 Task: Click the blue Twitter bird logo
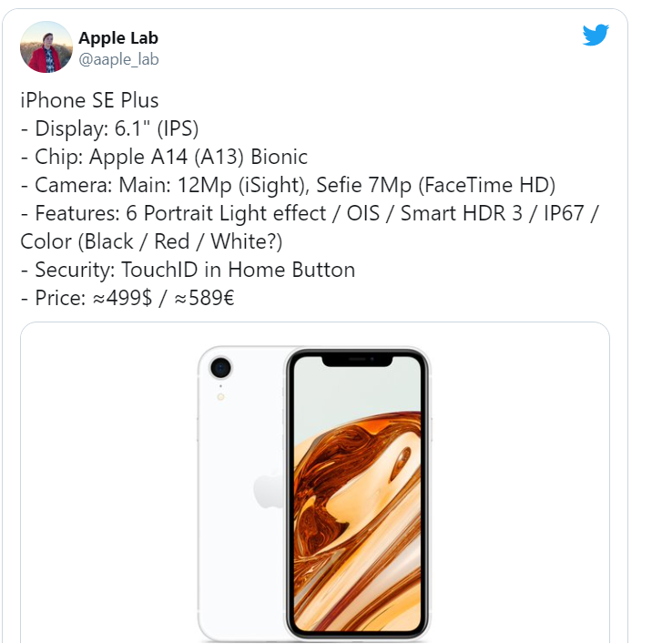click(596, 35)
